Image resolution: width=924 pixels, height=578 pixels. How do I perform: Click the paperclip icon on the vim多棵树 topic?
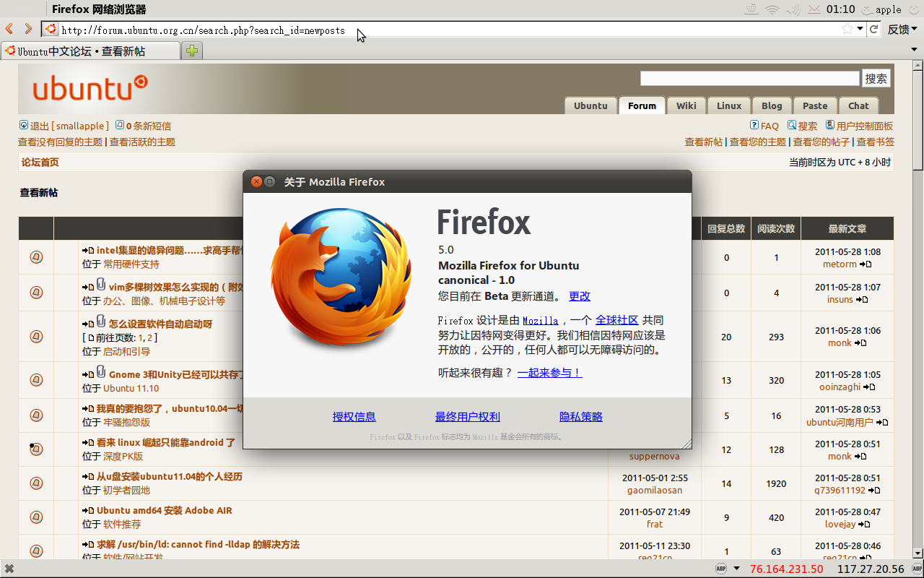pyautogui.click(x=101, y=285)
